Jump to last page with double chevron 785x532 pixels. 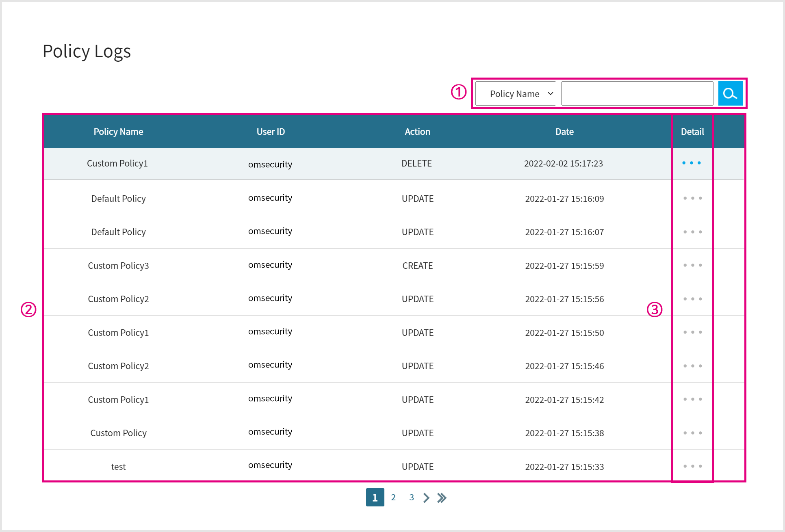(442, 497)
